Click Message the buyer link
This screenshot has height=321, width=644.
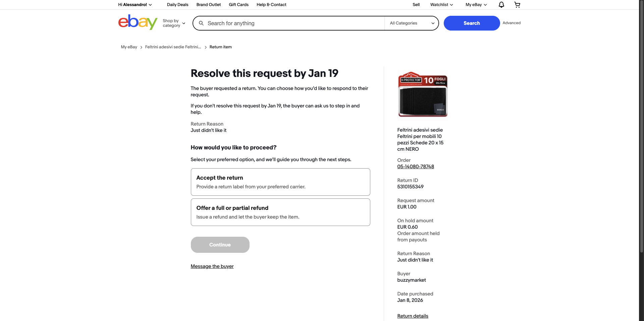[x=212, y=266]
